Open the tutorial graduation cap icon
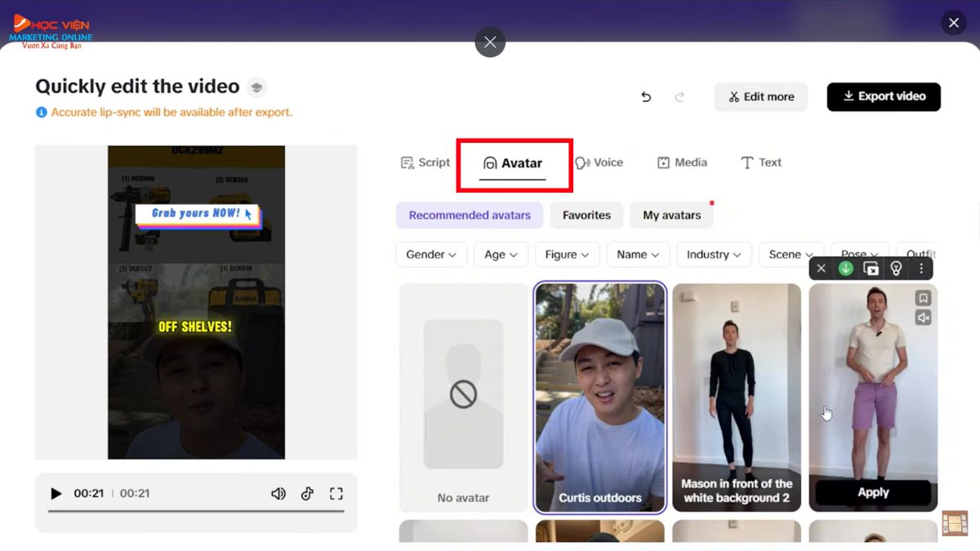The image size is (980, 551). (x=256, y=87)
